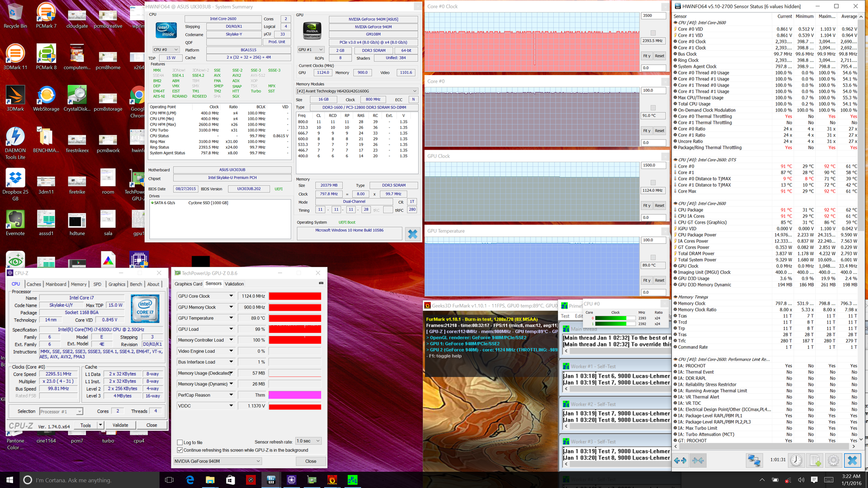
Task: Click the logging spreadsheet-plus icon in HWiNFO sensors
Action: (815, 460)
